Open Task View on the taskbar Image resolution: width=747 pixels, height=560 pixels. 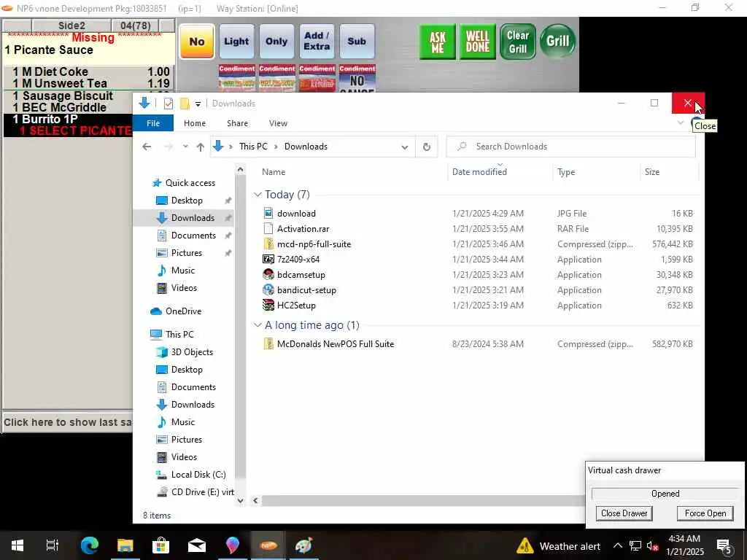point(52,545)
